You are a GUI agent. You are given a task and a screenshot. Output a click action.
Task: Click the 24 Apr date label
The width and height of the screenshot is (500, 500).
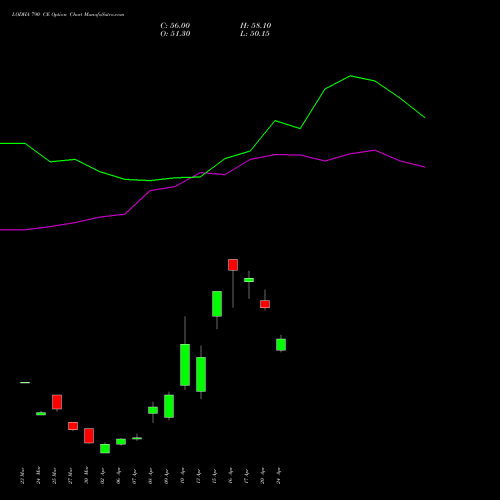tap(278, 476)
